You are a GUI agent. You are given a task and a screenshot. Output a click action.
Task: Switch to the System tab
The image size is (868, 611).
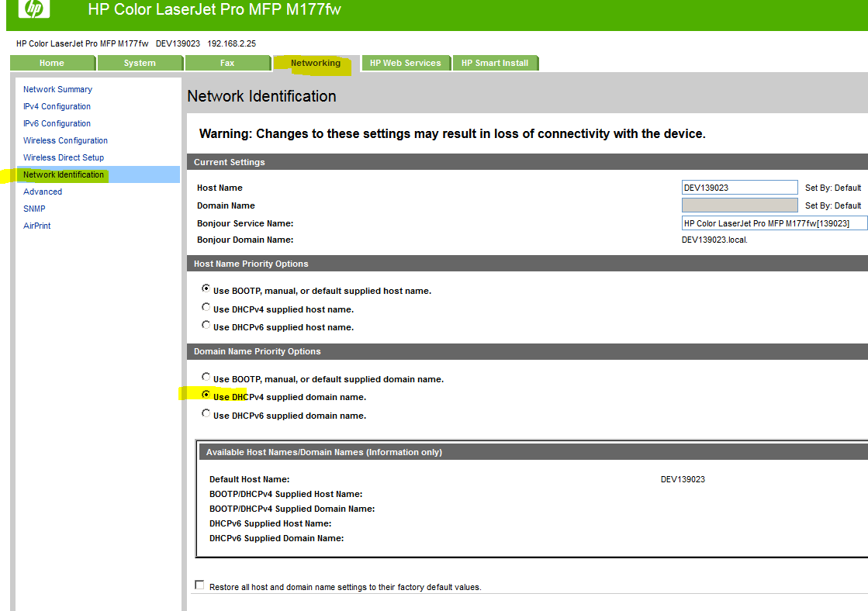tap(140, 63)
